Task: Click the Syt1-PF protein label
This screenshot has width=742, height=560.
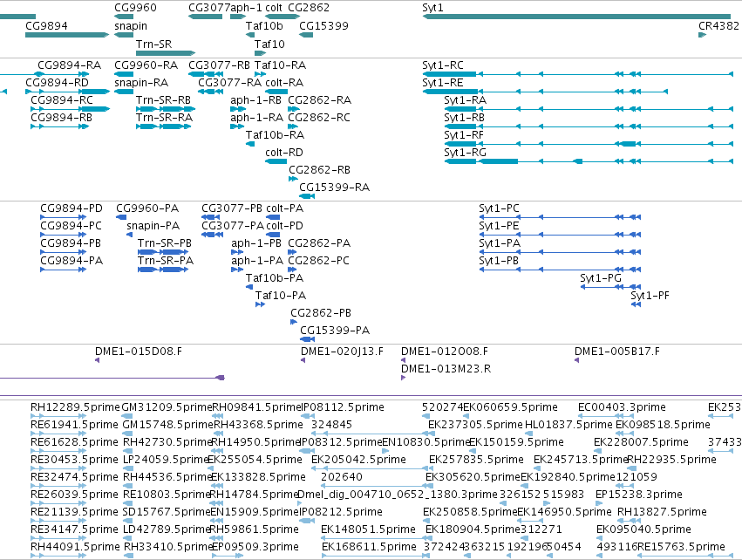Action: point(650,295)
